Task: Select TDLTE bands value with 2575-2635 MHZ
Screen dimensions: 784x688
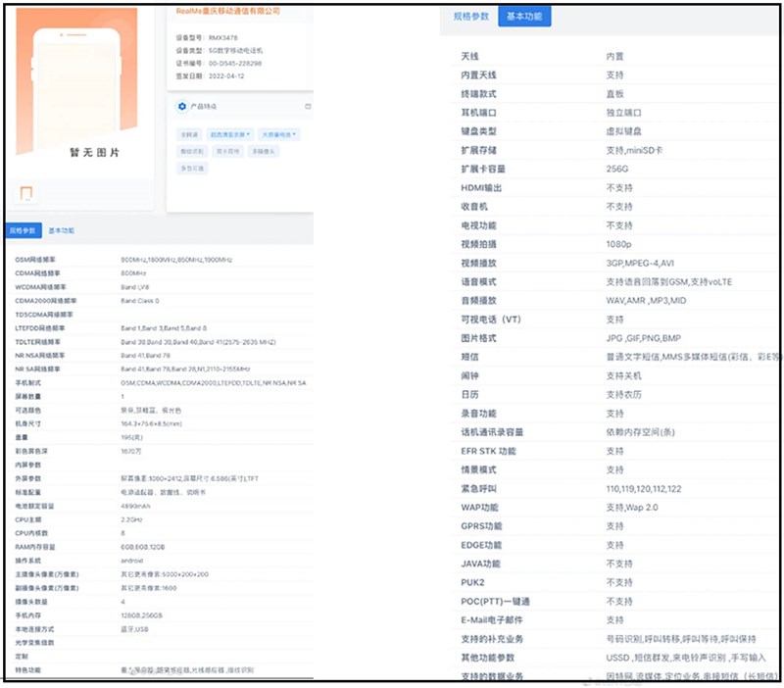Action: (x=199, y=342)
